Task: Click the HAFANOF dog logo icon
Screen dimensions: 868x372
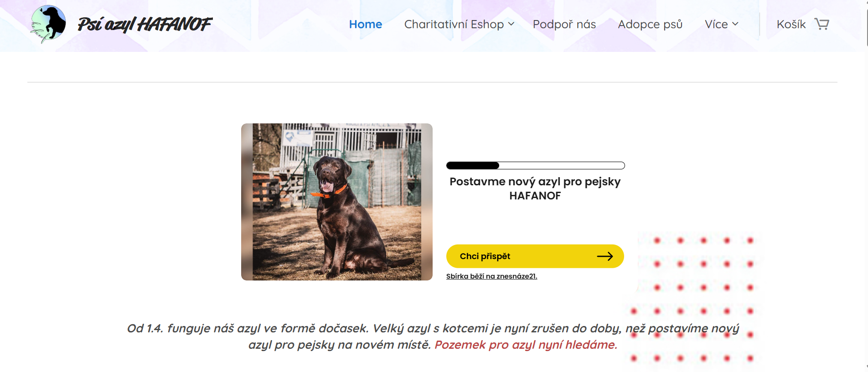Action: [48, 24]
